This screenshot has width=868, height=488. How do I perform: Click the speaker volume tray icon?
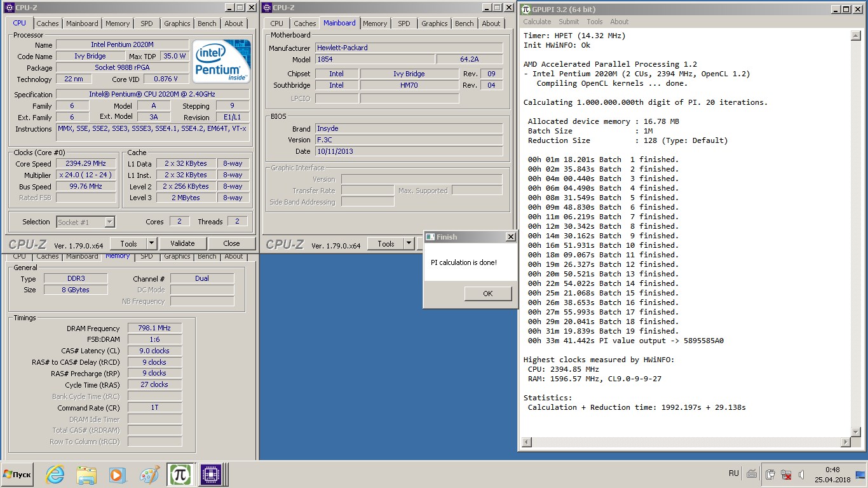(x=801, y=474)
